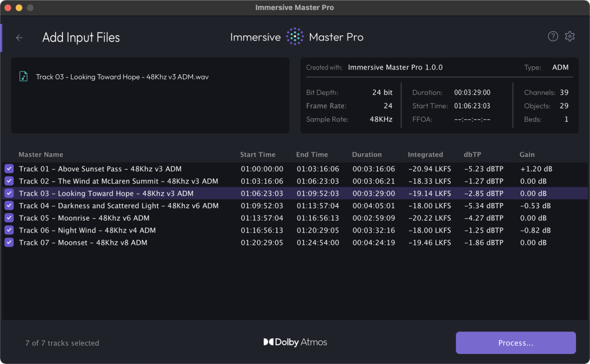Select Track 06 – Night Wind name
The height and width of the screenshot is (364, 590).
(x=87, y=230)
